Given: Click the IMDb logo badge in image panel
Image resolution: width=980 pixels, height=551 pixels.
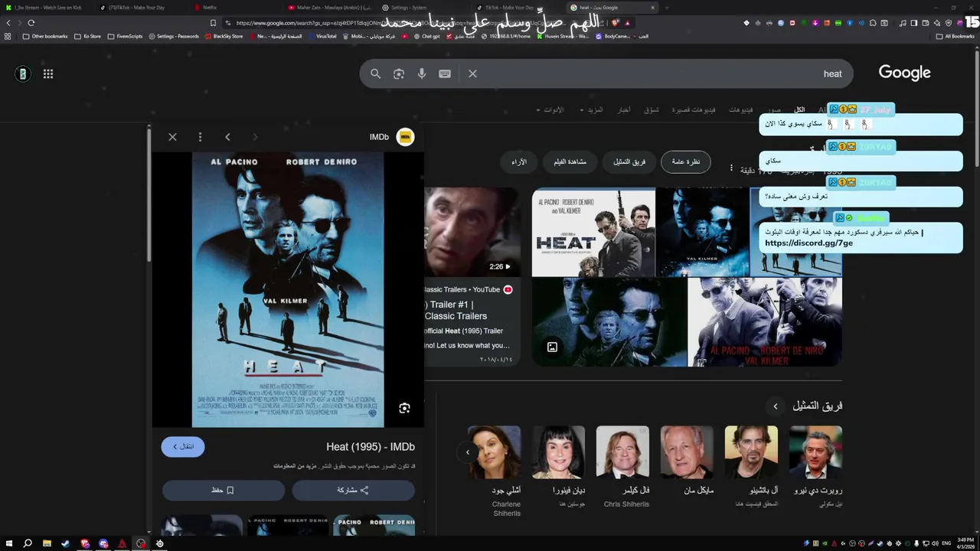Looking at the screenshot, I should [405, 137].
